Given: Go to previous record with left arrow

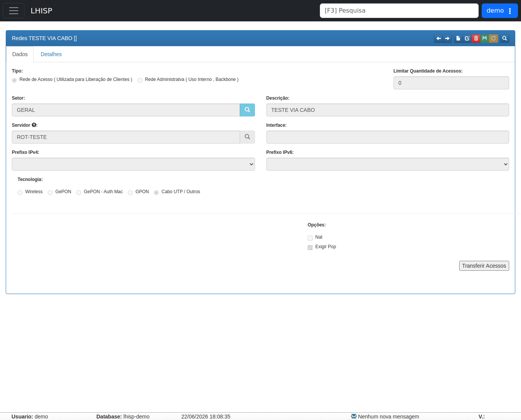Looking at the screenshot, I should point(439,39).
